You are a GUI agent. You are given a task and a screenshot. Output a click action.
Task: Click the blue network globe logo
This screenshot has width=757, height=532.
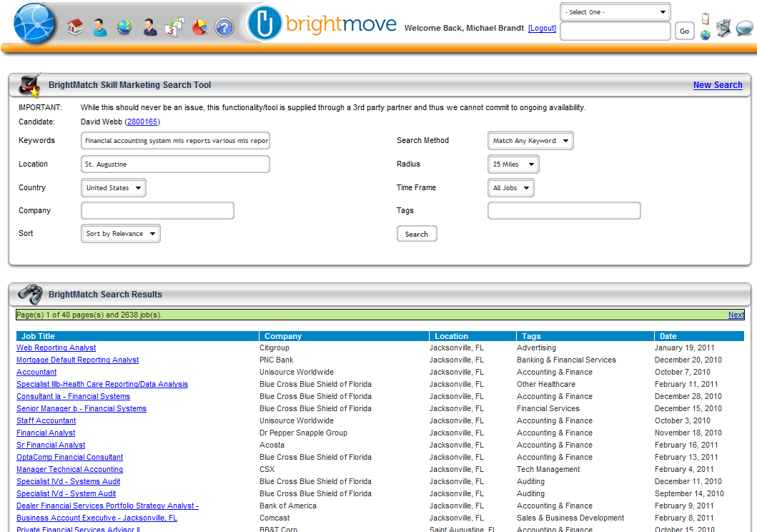(x=34, y=23)
